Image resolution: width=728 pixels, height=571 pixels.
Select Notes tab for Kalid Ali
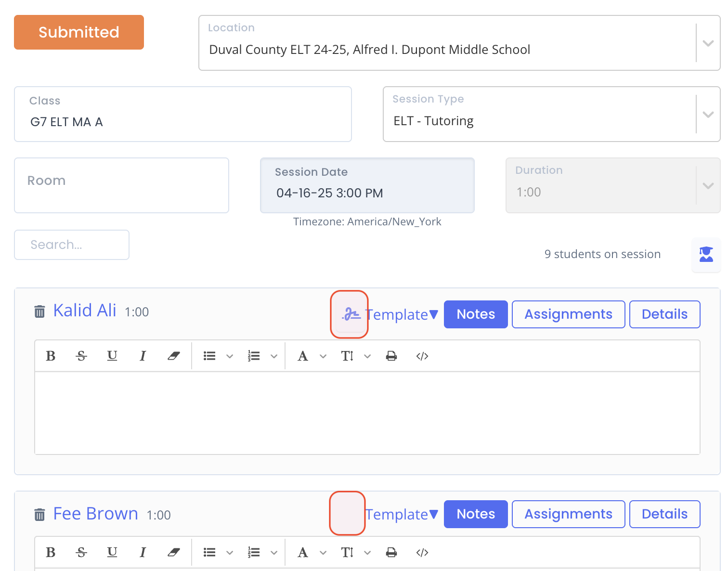(476, 314)
